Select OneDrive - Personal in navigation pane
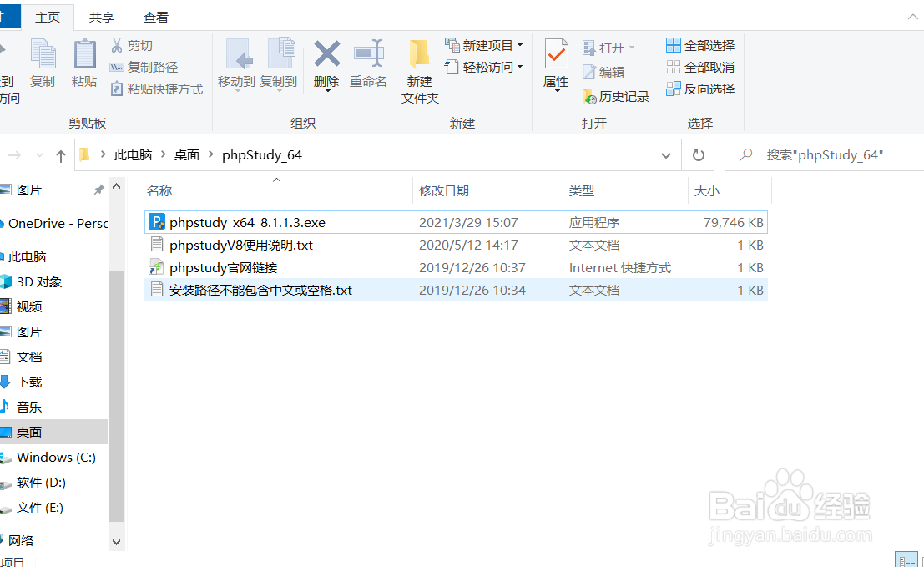 click(53, 224)
